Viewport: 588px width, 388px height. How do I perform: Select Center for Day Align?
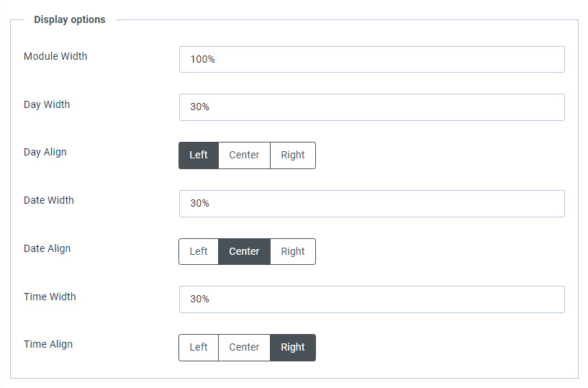[244, 155]
